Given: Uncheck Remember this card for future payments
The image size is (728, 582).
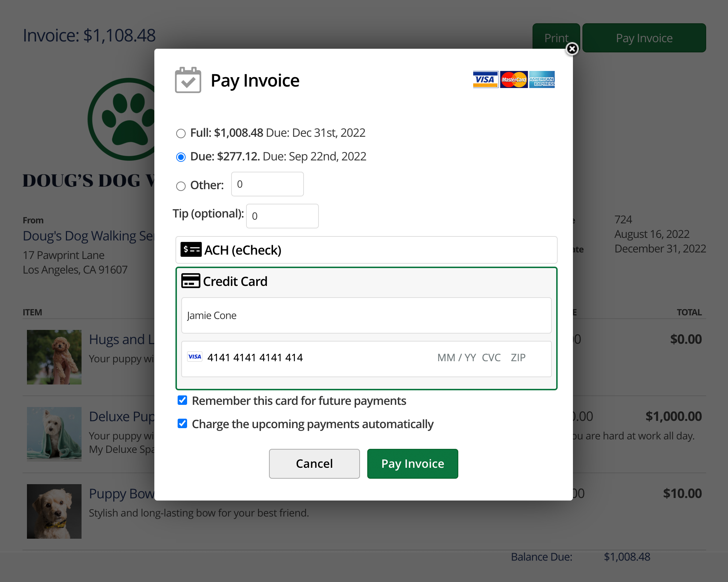Looking at the screenshot, I should point(182,400).
